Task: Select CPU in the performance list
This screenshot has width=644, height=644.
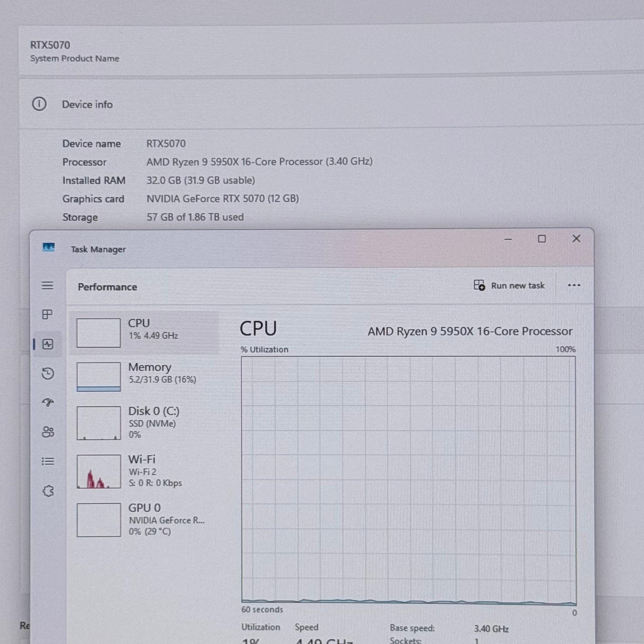Action: click(x=144, y=333)
